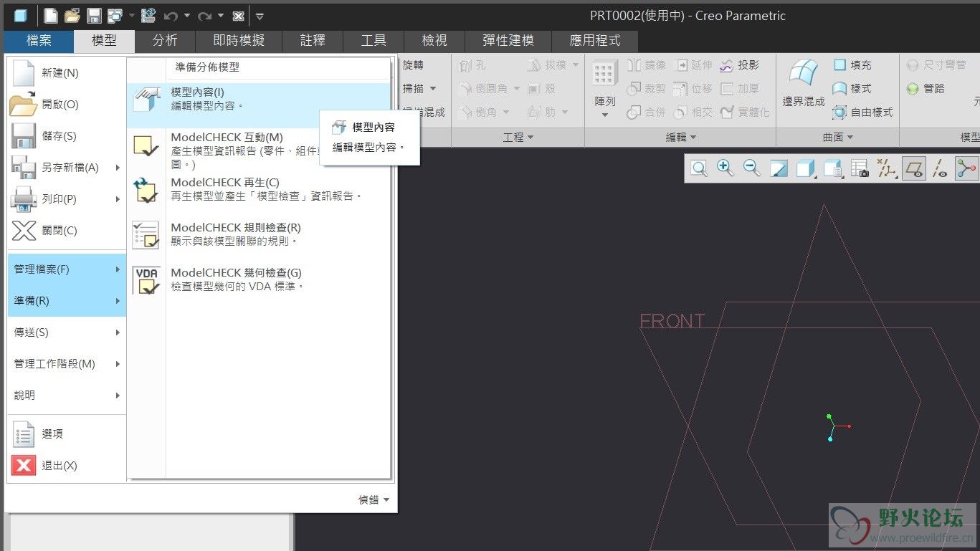Click the Boundary Blend (邊界混成) icon

pos(803,73)
